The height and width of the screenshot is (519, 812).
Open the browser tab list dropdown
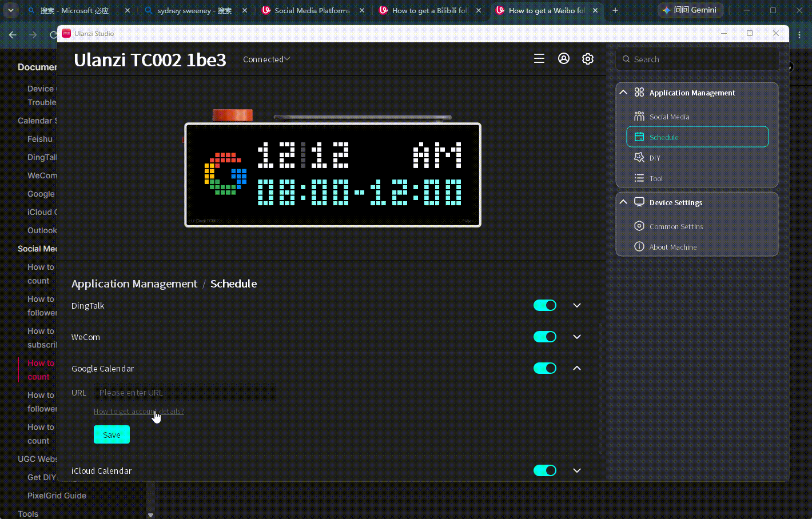coord(11,10)
